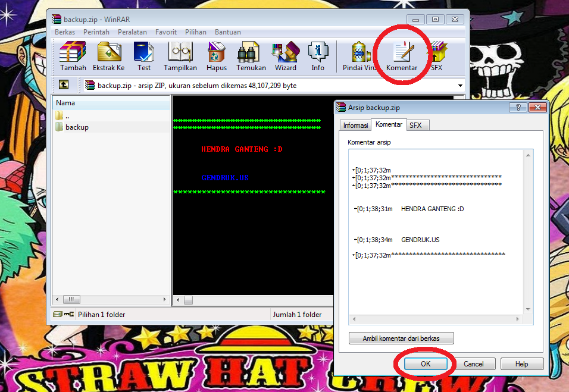Click Ambil komentar dari berkas button

[401, 338]
